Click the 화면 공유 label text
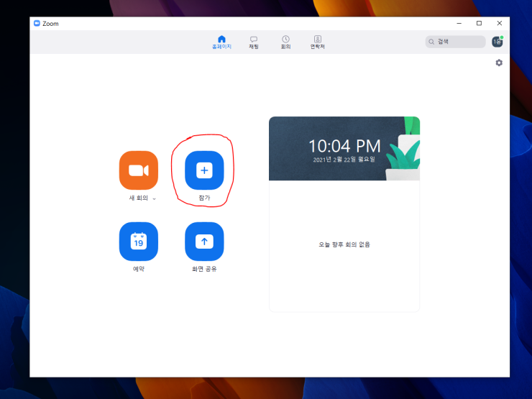The height and width of the screenshot is (399, 532). 204,269
